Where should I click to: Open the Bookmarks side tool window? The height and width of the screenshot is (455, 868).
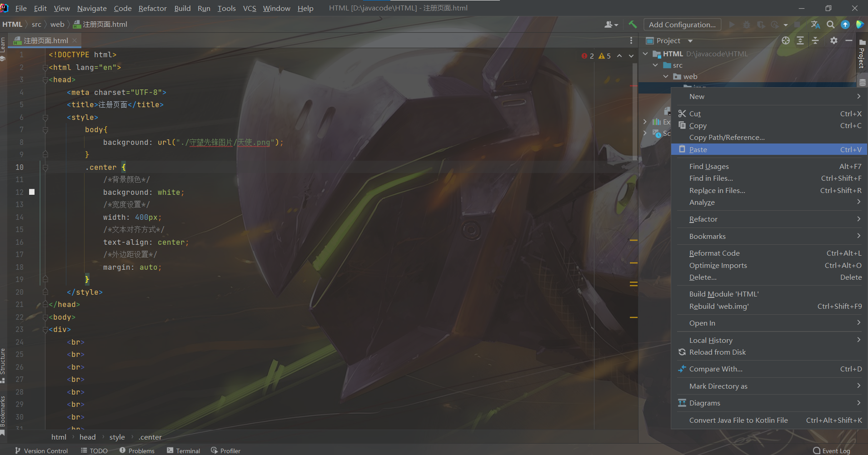point(3,415)
